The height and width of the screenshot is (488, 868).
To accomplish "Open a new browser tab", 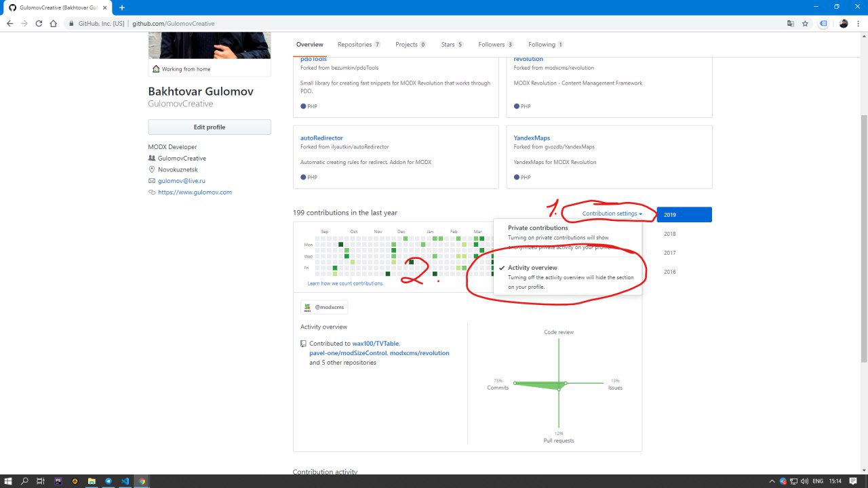I will coord(122,7).
